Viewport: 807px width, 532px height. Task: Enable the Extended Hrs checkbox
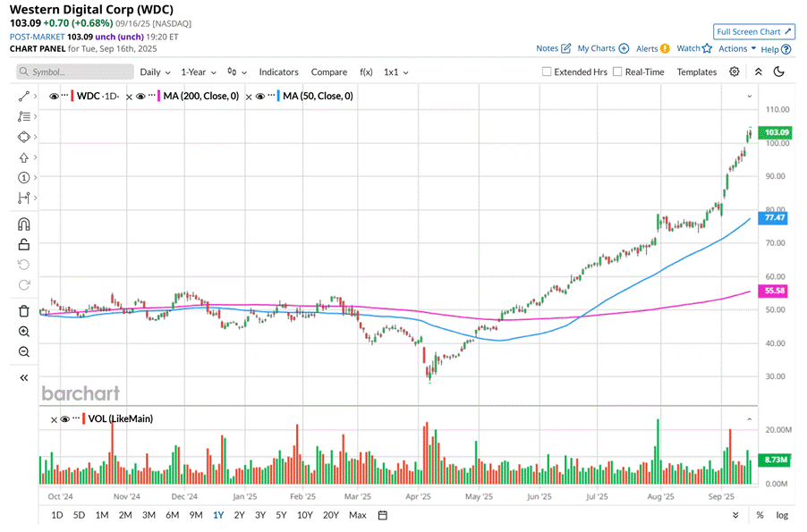547,72
